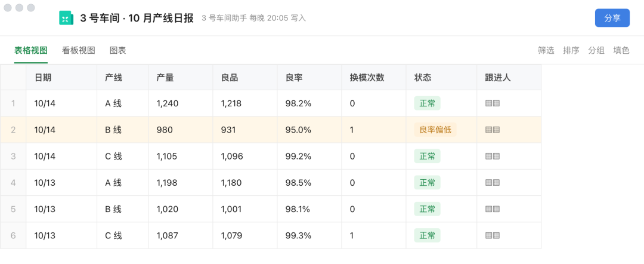
Task: Click the 产量 cell 1,105
Action: click(181, 156)
